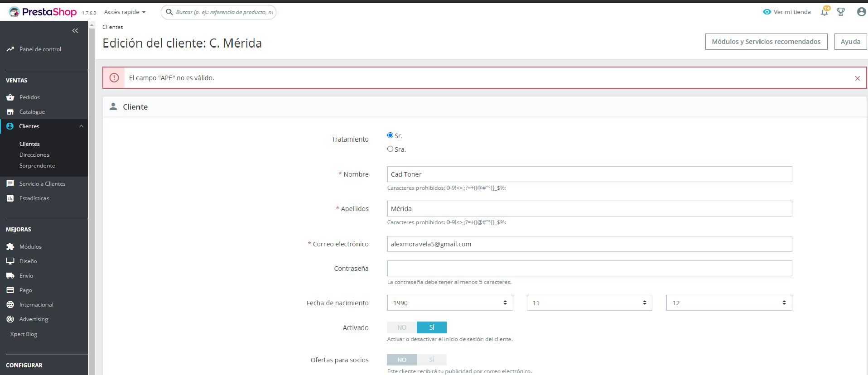Click the Panel de control trend icon
868x375 pixels.
[x=10, y=49]
